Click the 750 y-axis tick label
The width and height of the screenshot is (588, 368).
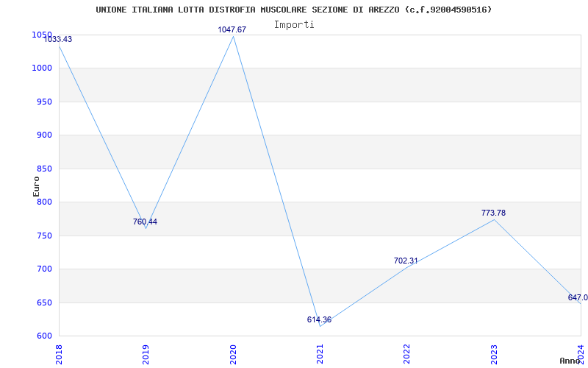[x=46, y=236]
